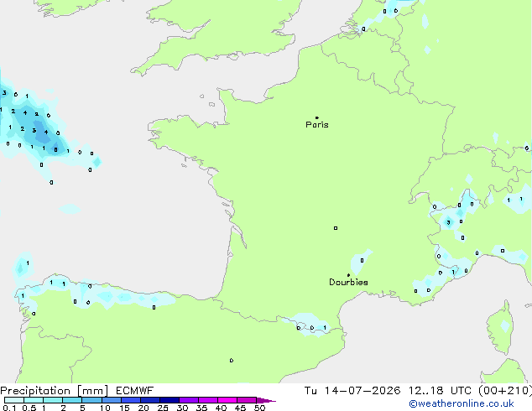Select the 5–10 mm light blue legend swatch
532x411 pixels.
pyautogui.click(x=91, y=400)
